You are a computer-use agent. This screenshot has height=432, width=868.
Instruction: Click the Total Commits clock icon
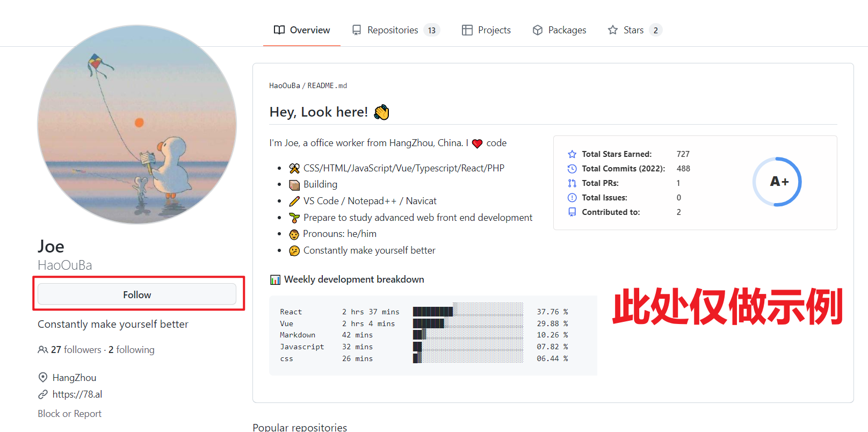572,169
